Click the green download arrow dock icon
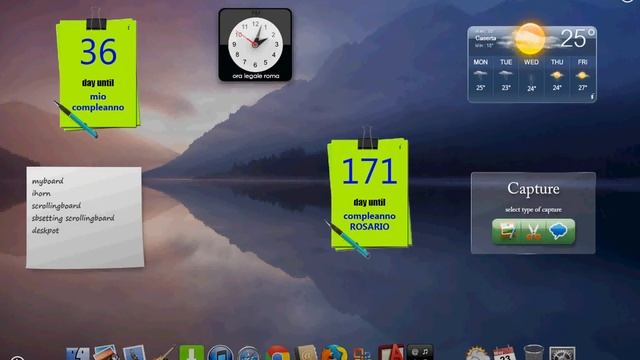The width and height of the screenshot is (640, 360). [x=191, y=353]
